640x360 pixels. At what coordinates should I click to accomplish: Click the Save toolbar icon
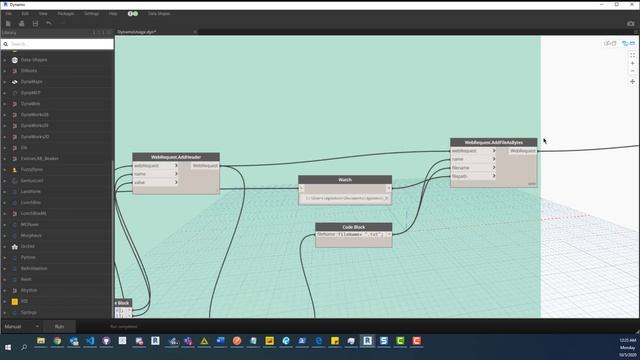[x=36, y=24]
